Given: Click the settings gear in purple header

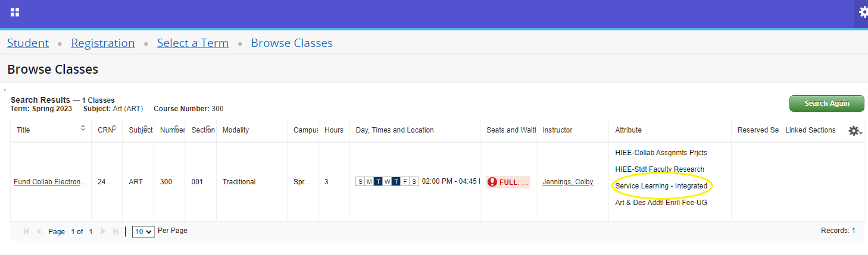Looking at the screenshot, I should [863, 12].
